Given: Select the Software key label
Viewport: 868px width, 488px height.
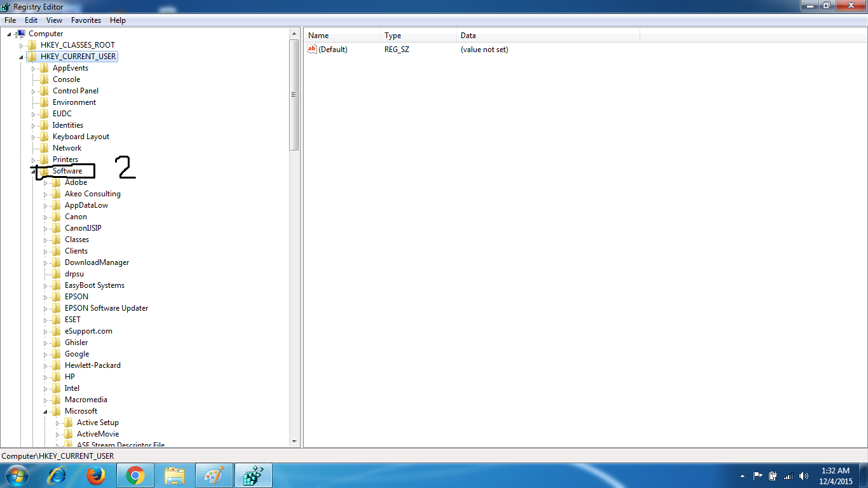Looking at the screenshot, I should [67, 171].
